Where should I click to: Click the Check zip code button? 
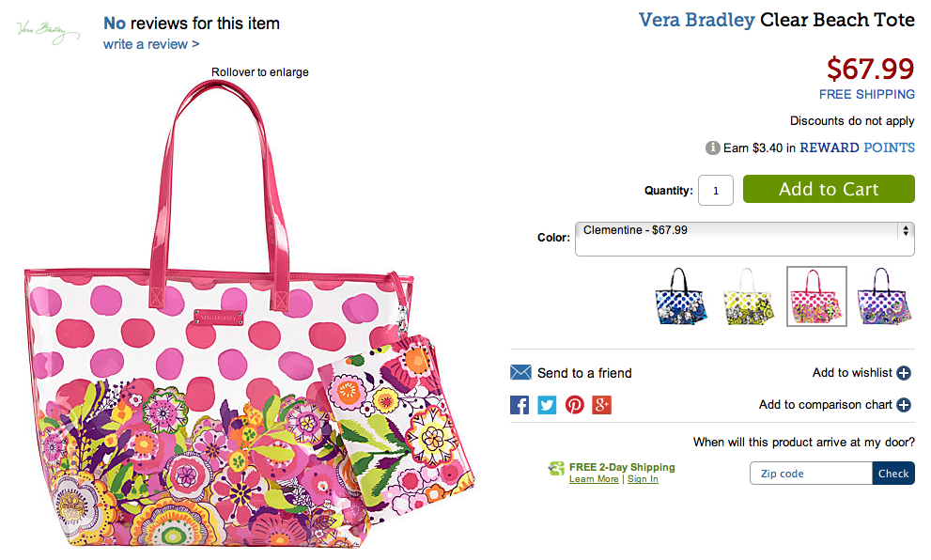click(893, 474)
